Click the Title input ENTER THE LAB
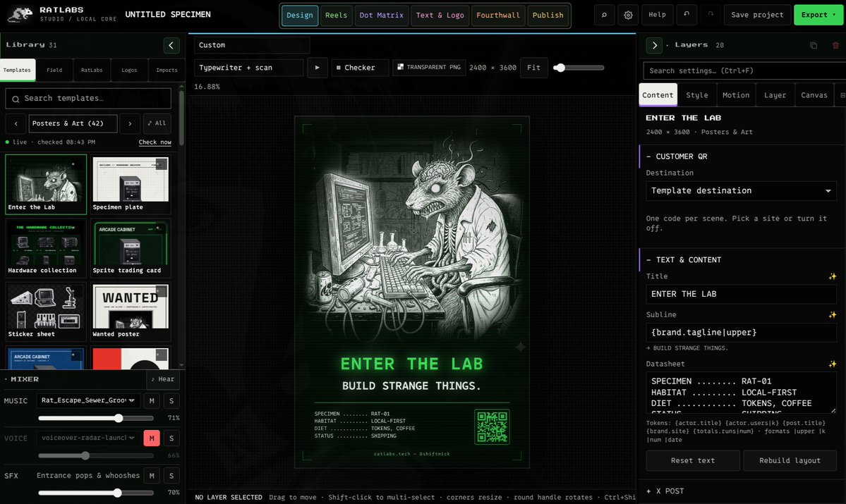The height and width of the screenshot is (504, 846). tap(741, 295)
